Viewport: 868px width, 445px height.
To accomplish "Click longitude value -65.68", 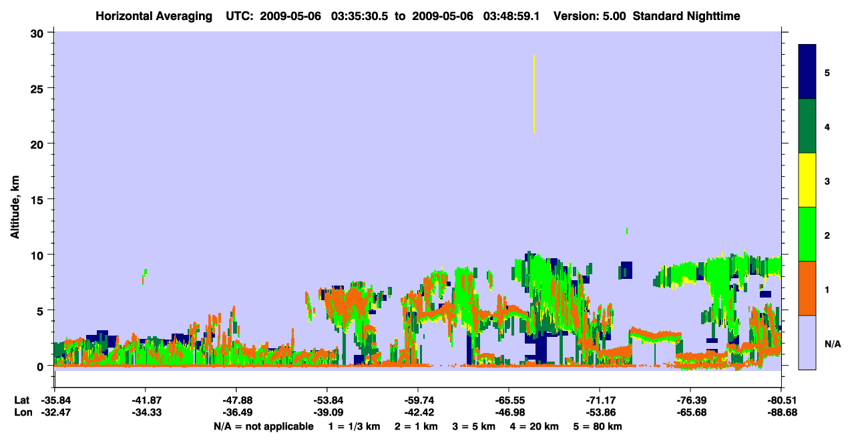I will pyautogui.click(x=691, y=413).
